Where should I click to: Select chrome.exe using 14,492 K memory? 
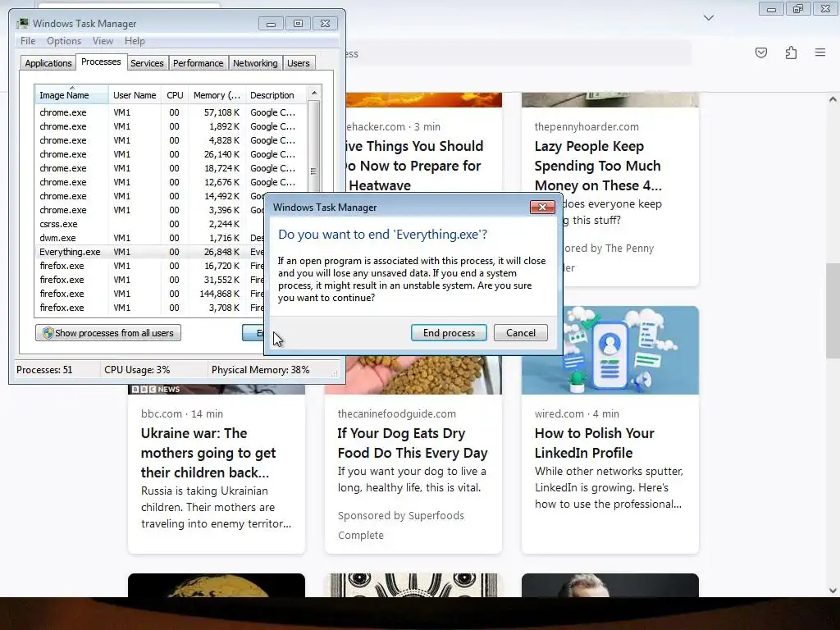point(151,196)
